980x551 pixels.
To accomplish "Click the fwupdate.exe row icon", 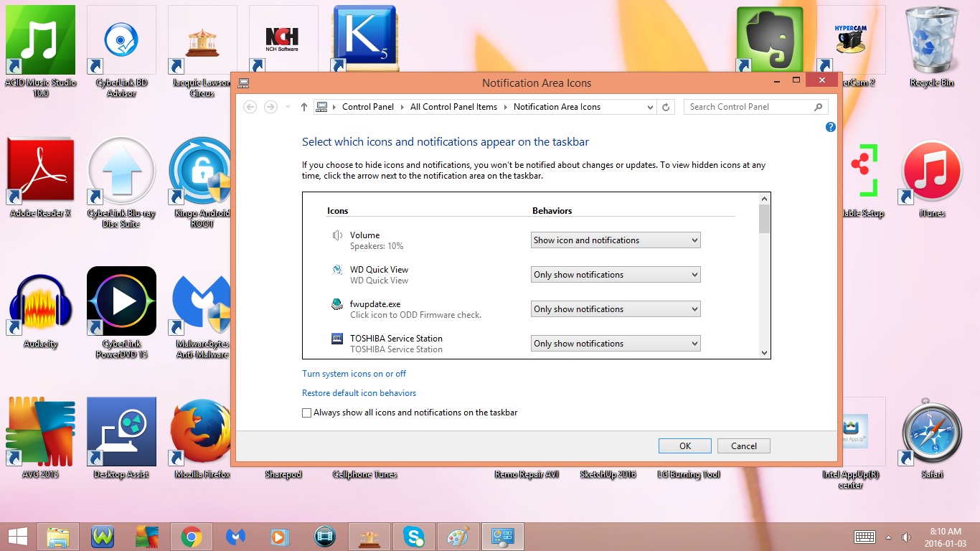I will [337, 304].
